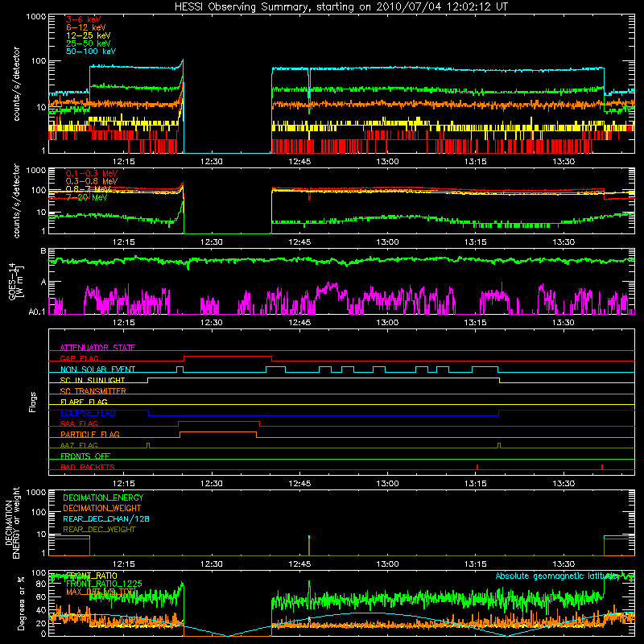Select the NON_SOLAR_EVENT flag label
644x644 pixels.
pos(97,369)
